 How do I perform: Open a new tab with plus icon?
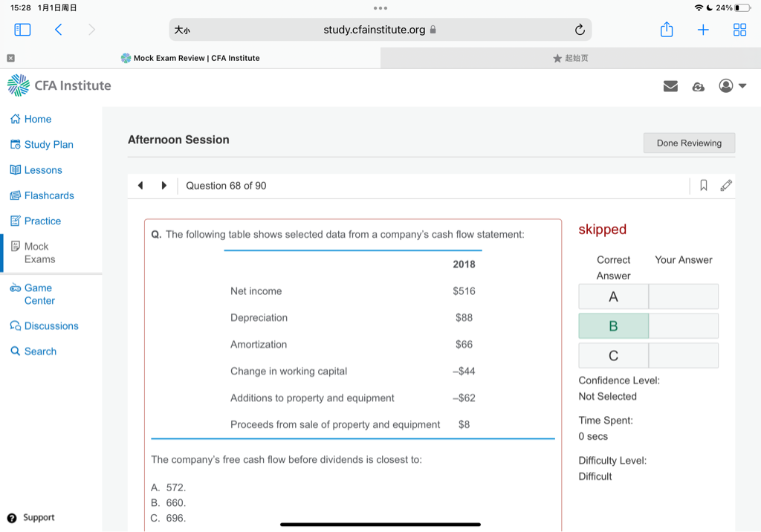(x=703, y=30)
